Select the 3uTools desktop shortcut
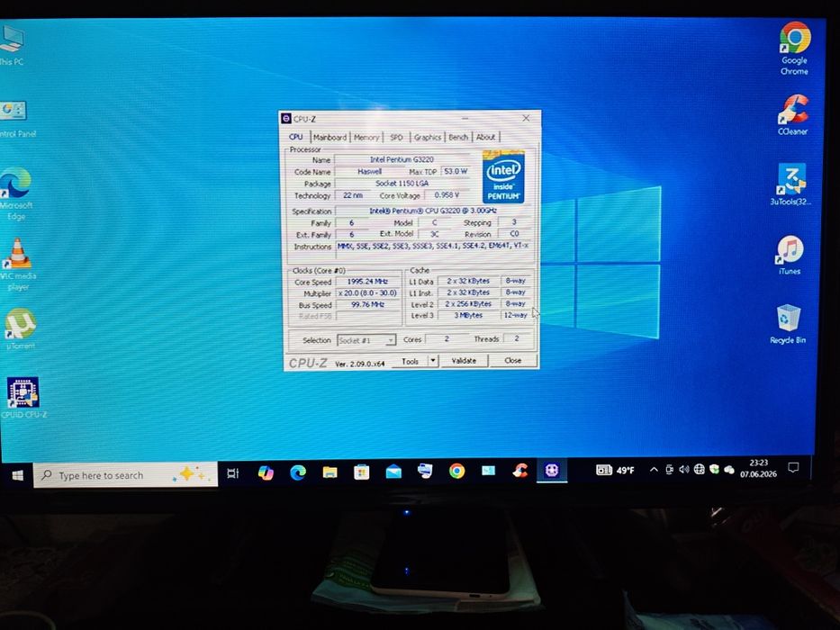 tap(790, 184)
